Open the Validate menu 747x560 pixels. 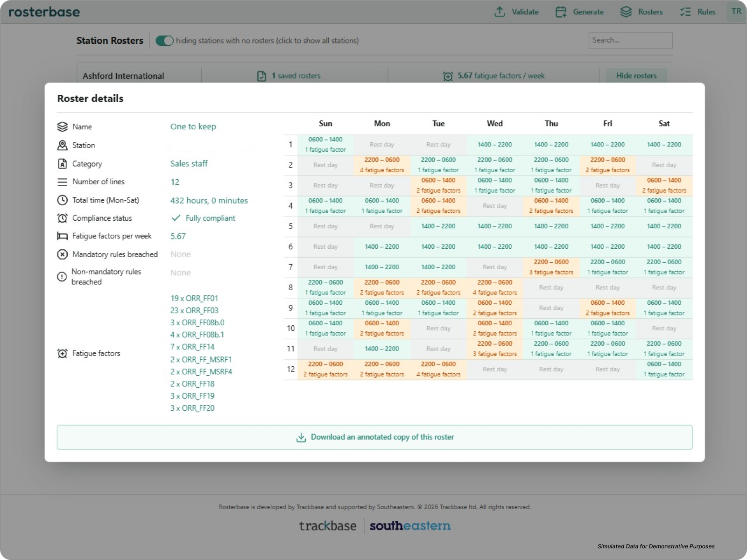[516, 12]
